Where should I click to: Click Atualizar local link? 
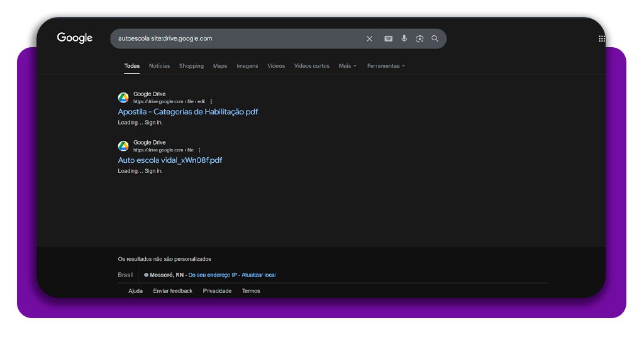(x=258, y=275)
